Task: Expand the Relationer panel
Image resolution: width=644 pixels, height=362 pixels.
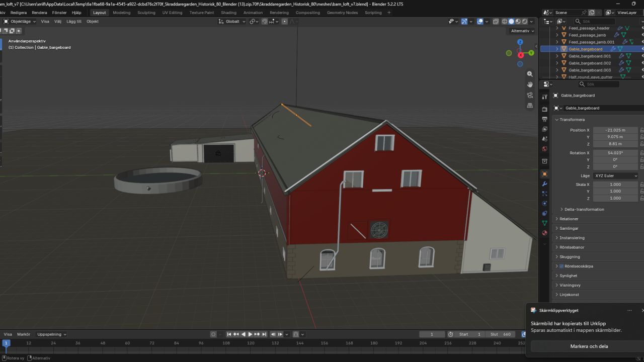Action: click(x=569, y=219)
